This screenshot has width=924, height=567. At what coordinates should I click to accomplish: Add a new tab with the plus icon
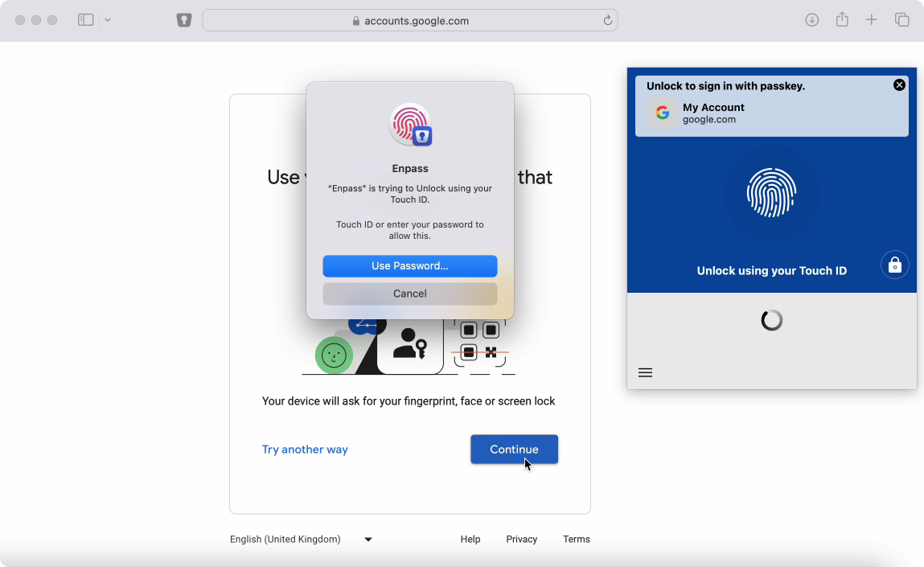click(x=872, y=20)
